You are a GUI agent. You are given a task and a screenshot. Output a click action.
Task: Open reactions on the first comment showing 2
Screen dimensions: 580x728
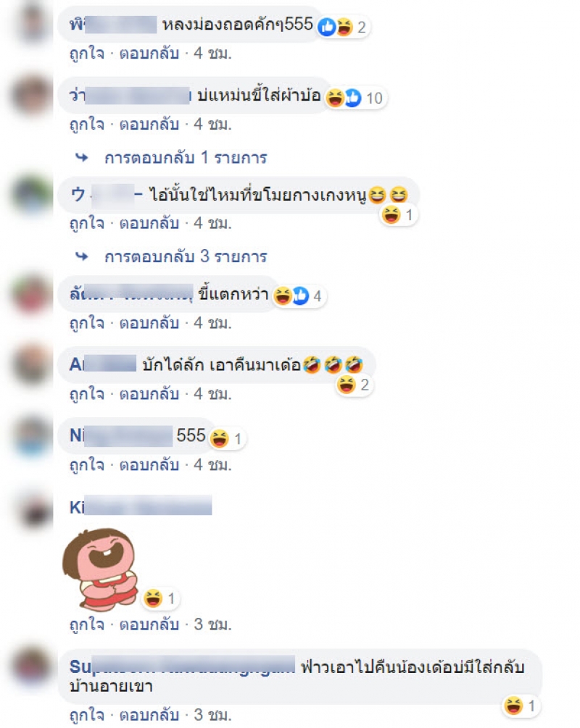tap(344, 27)
